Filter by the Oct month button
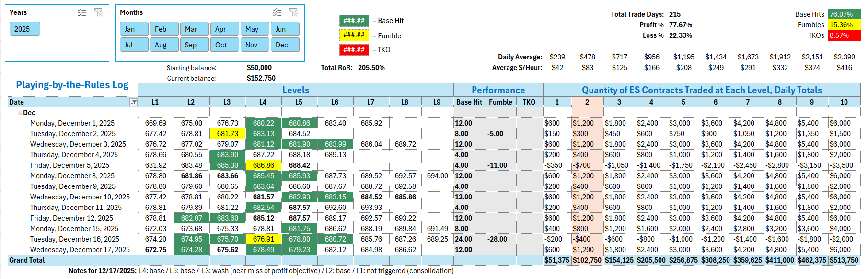The height and width of the screenshot is (279, 868). click(224, 45)
